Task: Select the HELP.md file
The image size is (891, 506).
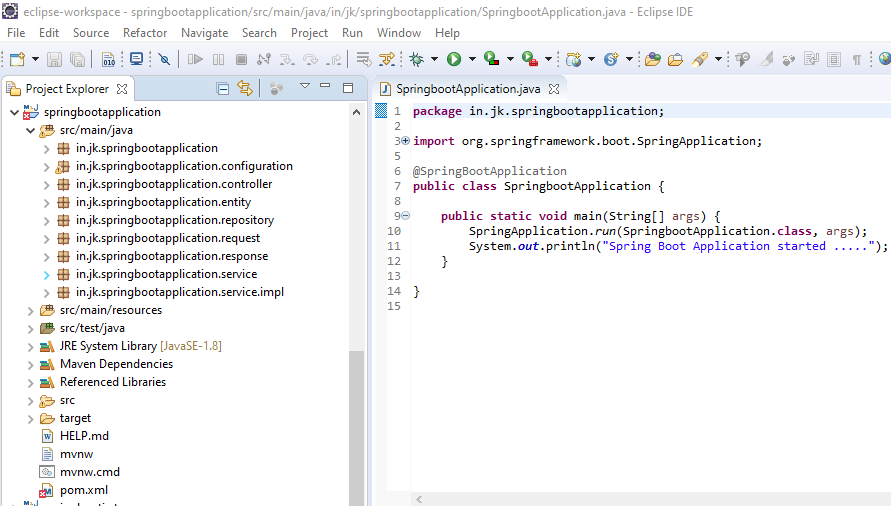Action: click(x=84, y=436)
